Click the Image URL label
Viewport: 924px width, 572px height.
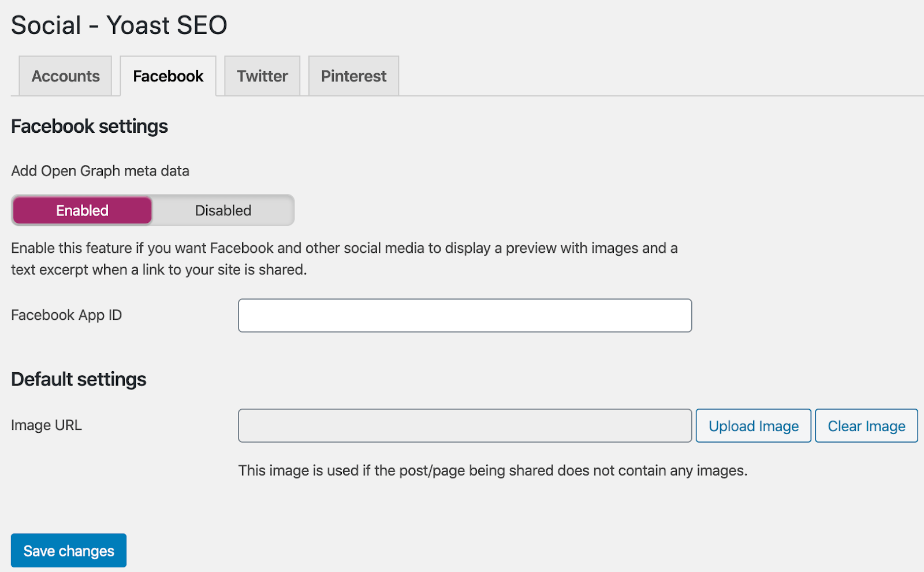[46, 425]
